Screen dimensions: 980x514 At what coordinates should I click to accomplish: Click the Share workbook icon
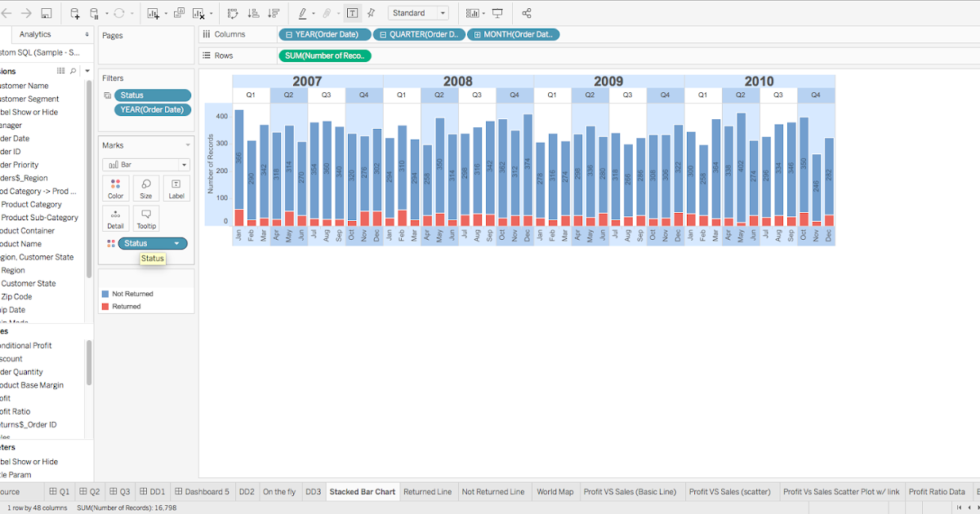(x=526, y=12)
